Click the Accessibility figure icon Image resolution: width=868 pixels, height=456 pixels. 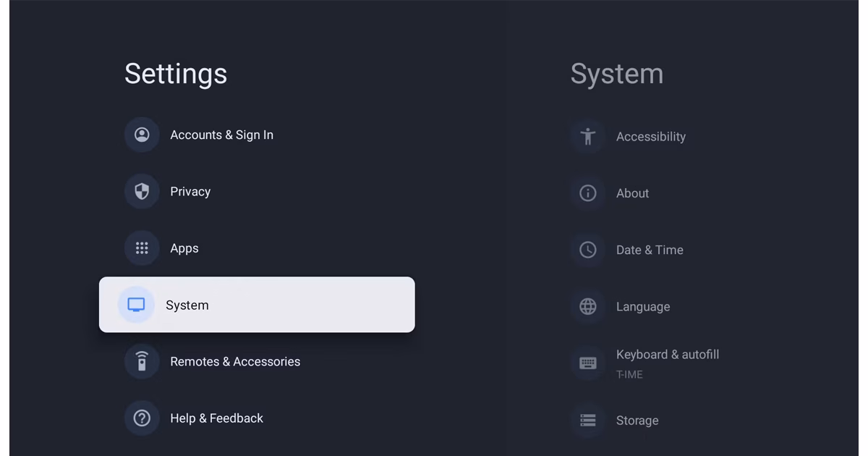tap(588, 136)
